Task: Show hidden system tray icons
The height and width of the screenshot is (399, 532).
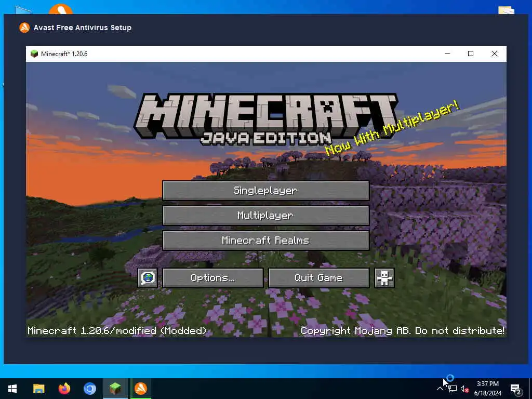Action: coord(440,389)
